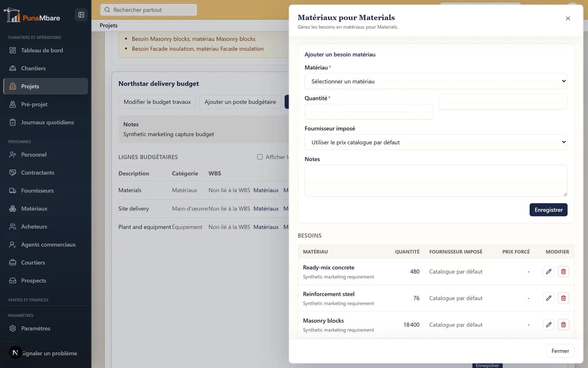Open Pré-projet in sidebar
This screenshot has height=368, width=588.
(45, 104)
